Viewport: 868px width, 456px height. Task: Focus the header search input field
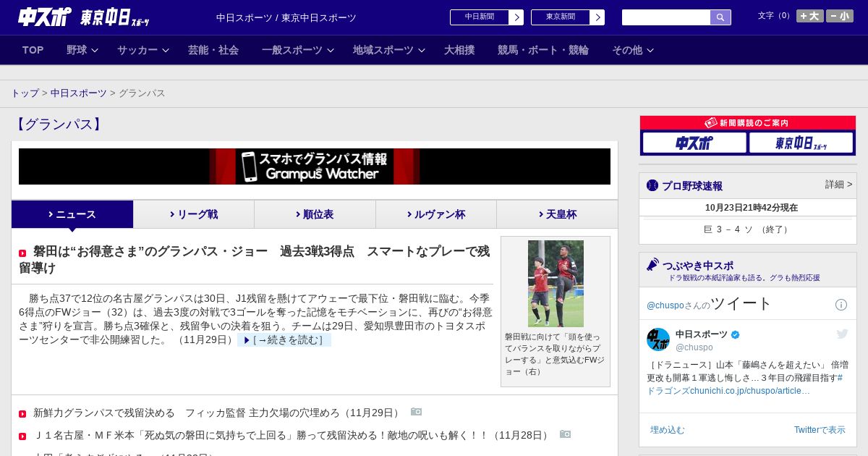(666, 17)
